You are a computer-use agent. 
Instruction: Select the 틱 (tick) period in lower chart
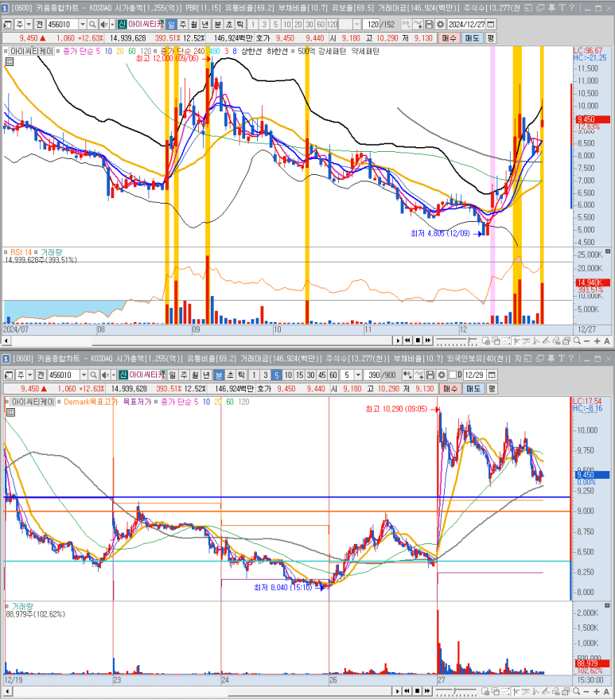242,375
